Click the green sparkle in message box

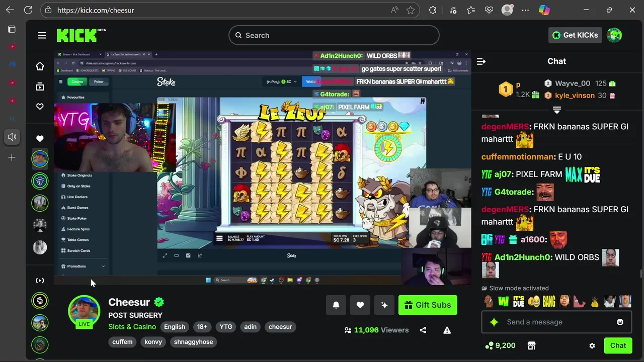(494, 322)
